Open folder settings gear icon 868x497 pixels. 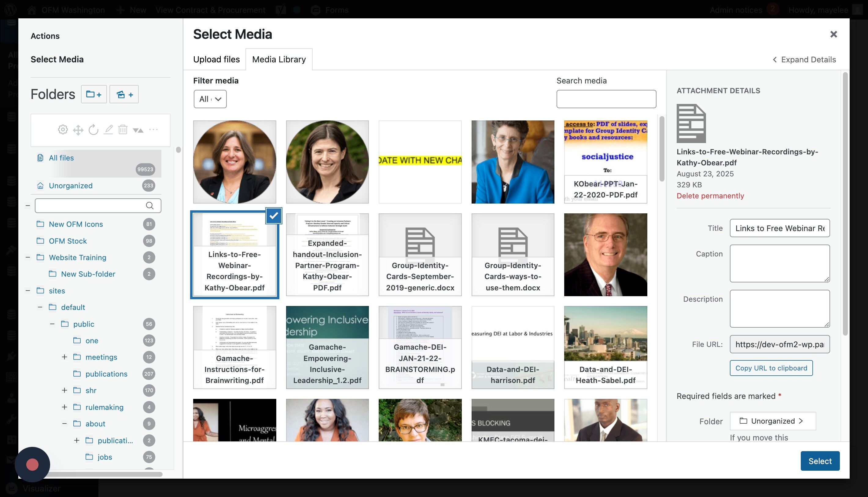click(63, 130)
